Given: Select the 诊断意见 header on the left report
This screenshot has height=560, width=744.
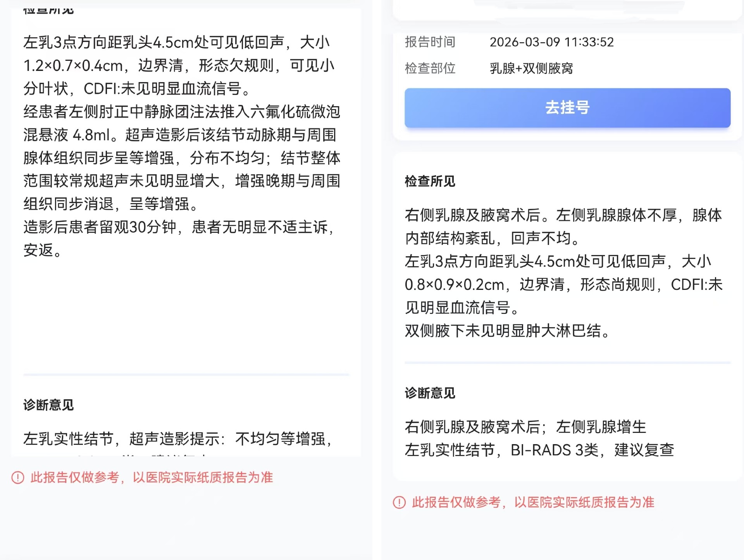Looking at the screenshot, I should tap(48, 405).
